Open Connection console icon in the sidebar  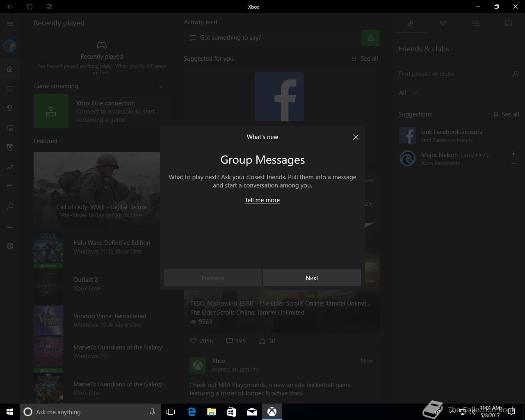(x=10, y=226)
